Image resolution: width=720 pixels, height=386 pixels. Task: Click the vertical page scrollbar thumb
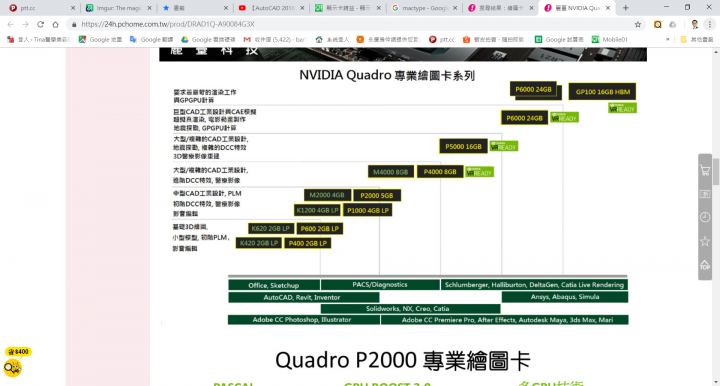click(x=715, y=171)
